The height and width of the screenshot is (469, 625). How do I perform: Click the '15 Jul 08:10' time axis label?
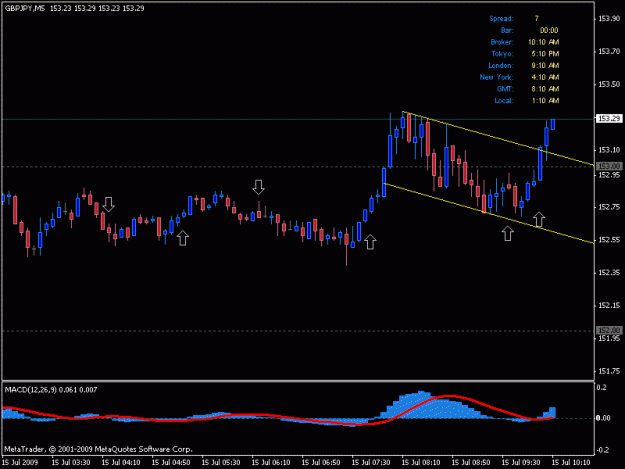(421, 463)
